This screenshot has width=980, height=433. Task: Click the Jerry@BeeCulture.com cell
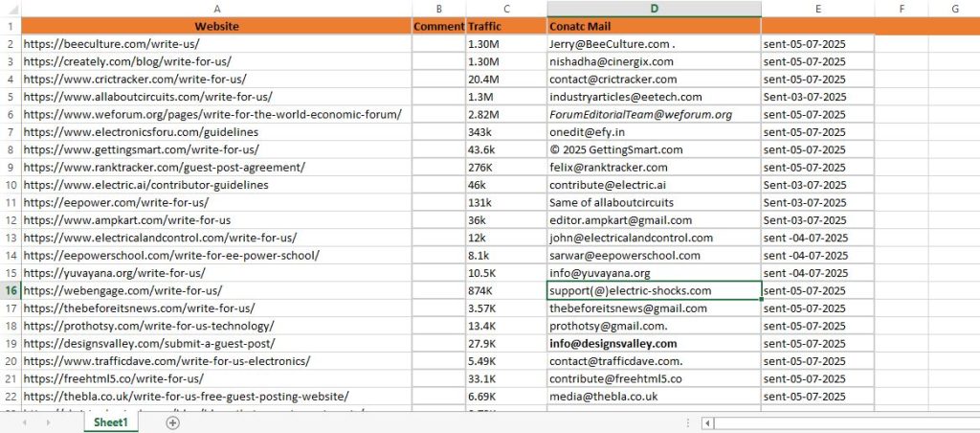click(x=655, y=44)
